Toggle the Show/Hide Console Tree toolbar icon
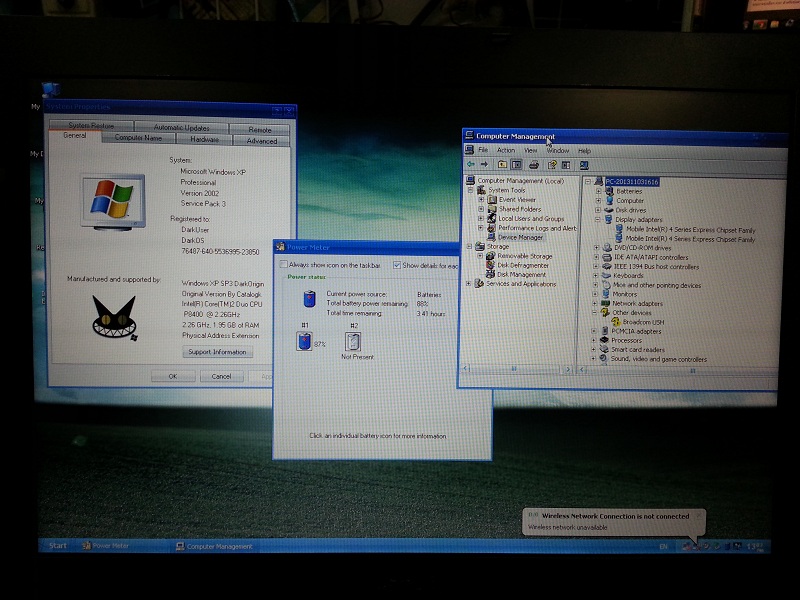This screenshot has height=600, width=800. 516,165
